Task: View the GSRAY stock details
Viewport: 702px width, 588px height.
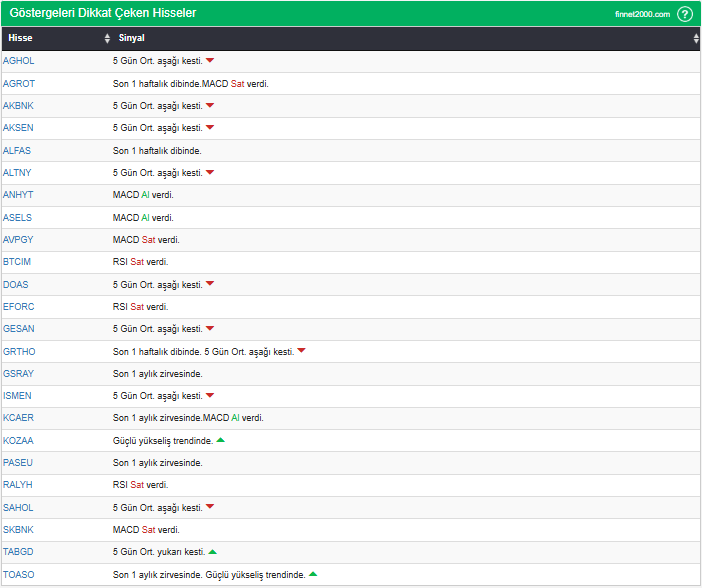Action: [18, 373]
